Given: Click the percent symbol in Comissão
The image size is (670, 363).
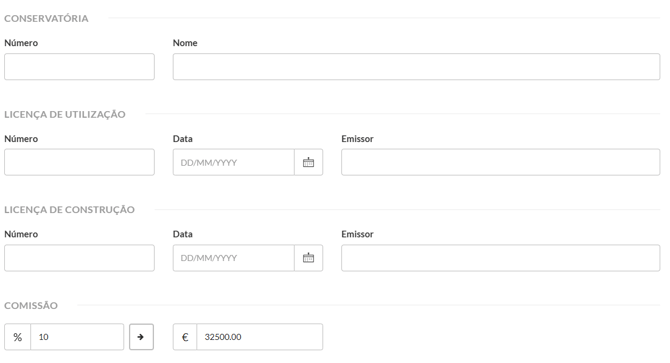Looking at the screenshot, I should pyautogui.click(x=18, y=337).
